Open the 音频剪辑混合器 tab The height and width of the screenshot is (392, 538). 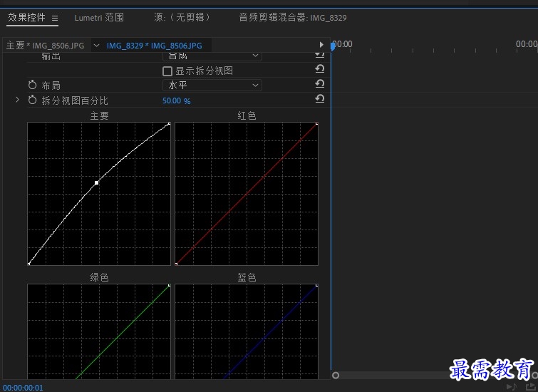click(293, 18)
